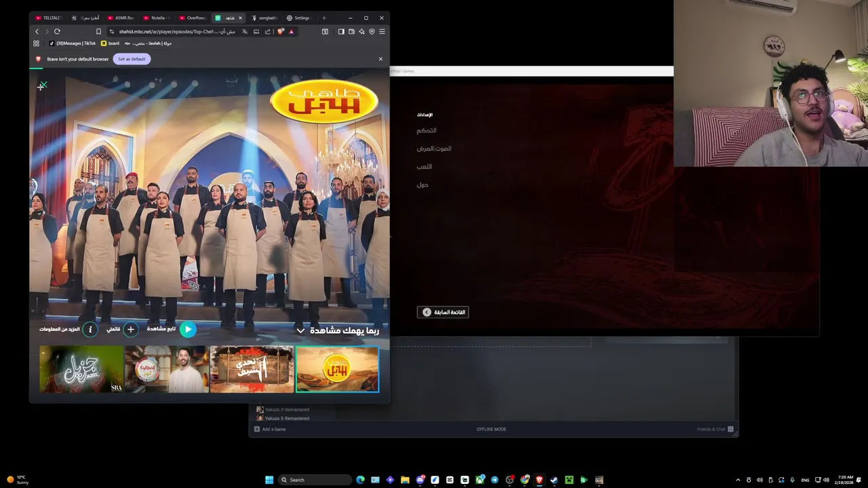Image resolution: width=868 pixels, height=488 pixels.
Task: Open Microsoft Edge from taskbar
Action: click(x=360, y=480)
